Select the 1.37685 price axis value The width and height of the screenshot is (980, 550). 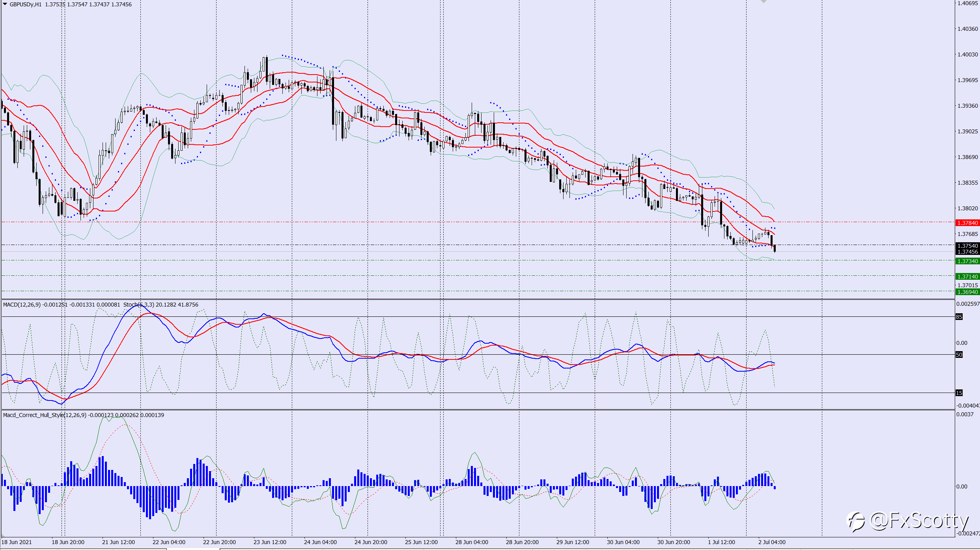pyautogui.click(x=968, y=234)
